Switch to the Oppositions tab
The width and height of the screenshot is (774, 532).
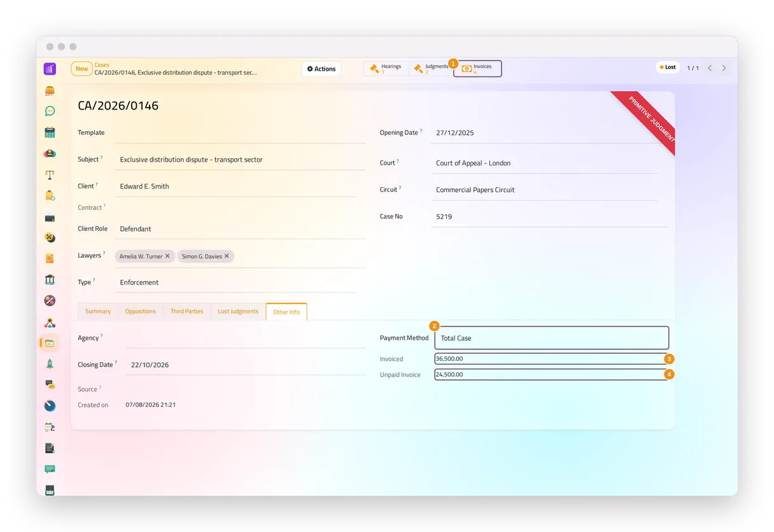pyautogui.click(x=141, y=311)
